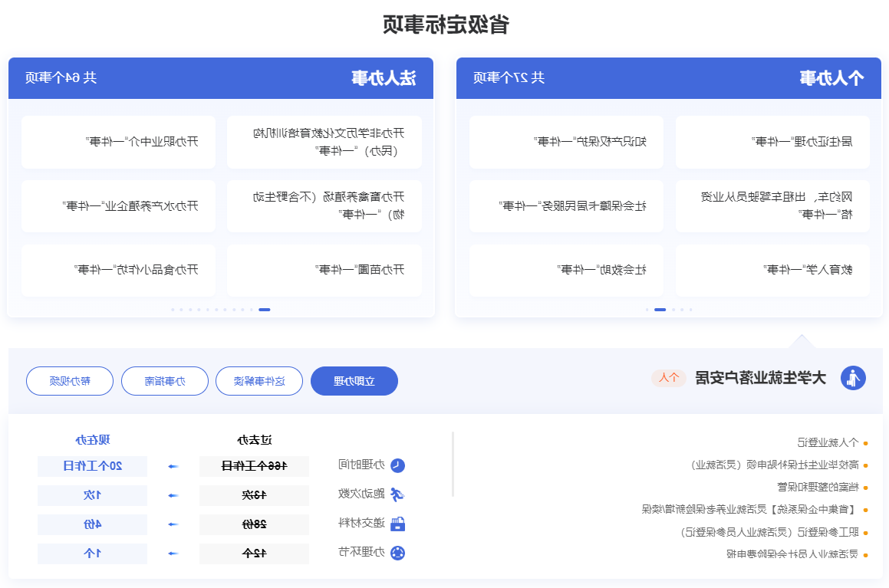
Task: Open the 网约车、出租车驾驶员从业资格 card
Action: [x=772, y=205]
